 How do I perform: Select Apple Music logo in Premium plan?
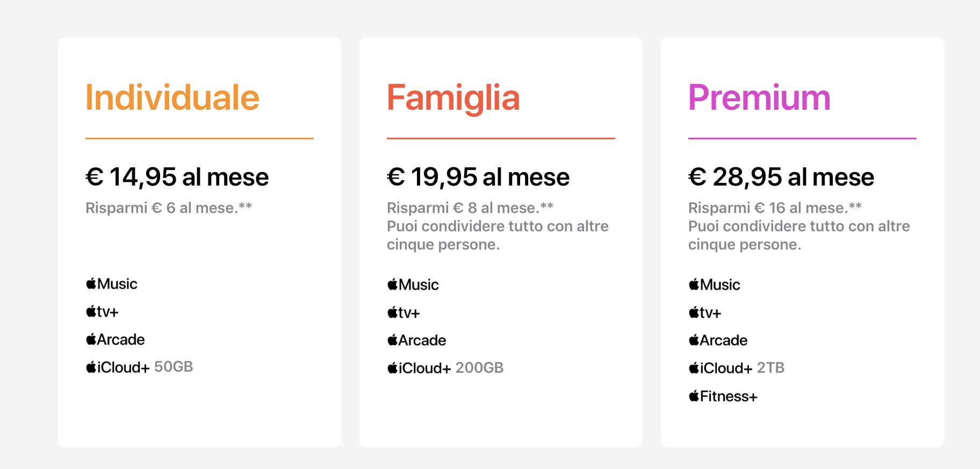tap(715, 285)
